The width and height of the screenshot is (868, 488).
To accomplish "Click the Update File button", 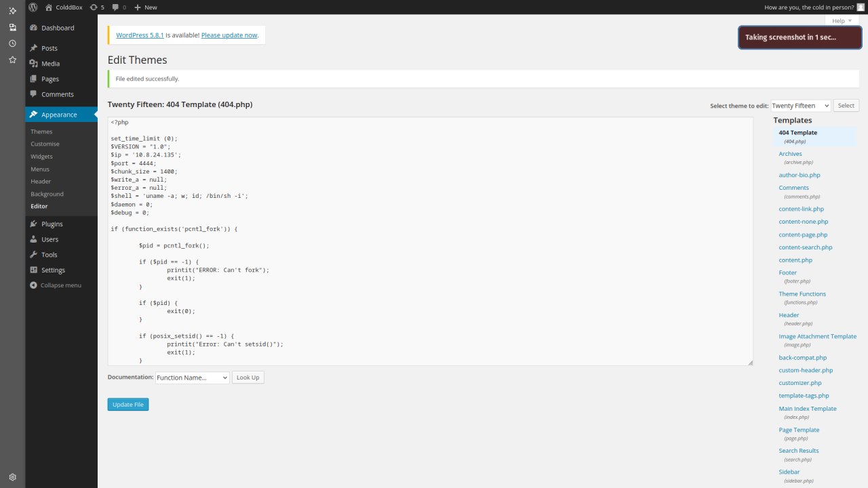I will point(128,405).
